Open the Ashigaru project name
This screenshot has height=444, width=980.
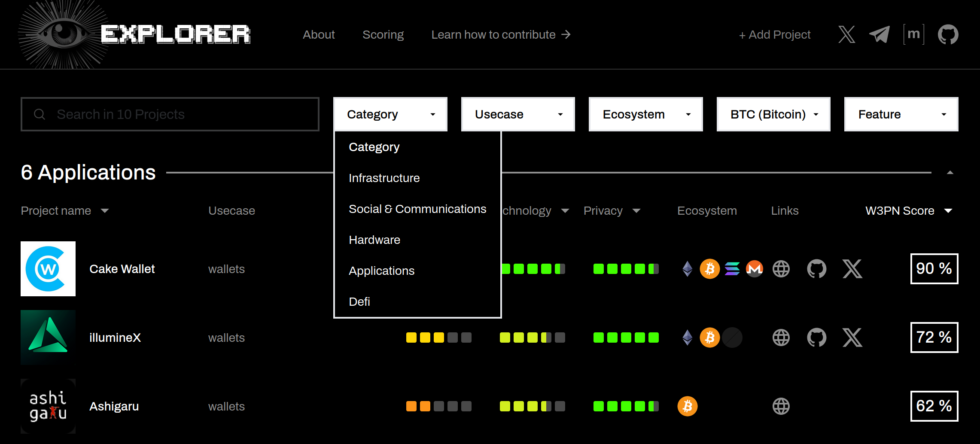coord(114,406)
